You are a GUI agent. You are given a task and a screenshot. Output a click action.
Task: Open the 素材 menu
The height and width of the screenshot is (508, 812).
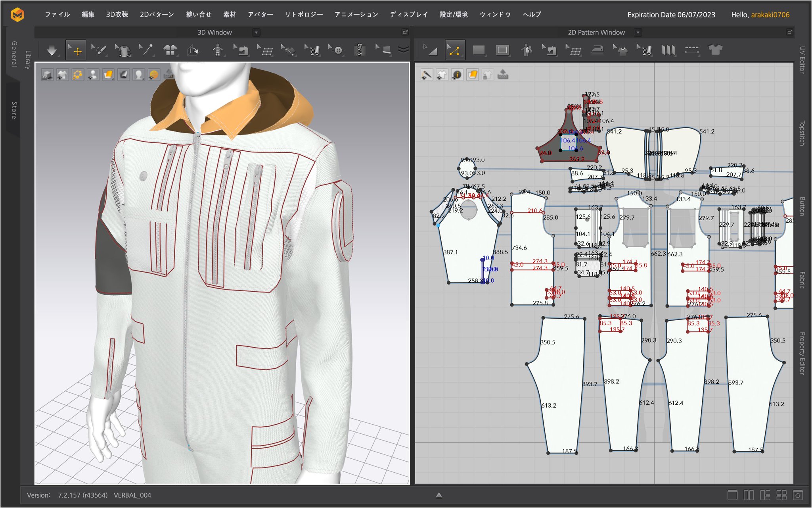[x=229, y=15]
